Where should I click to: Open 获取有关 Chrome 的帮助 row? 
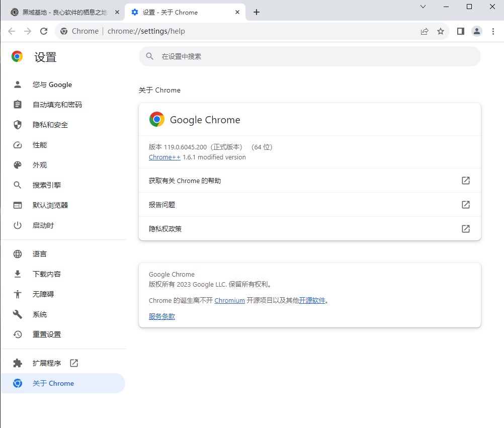(x=309, y=181)
